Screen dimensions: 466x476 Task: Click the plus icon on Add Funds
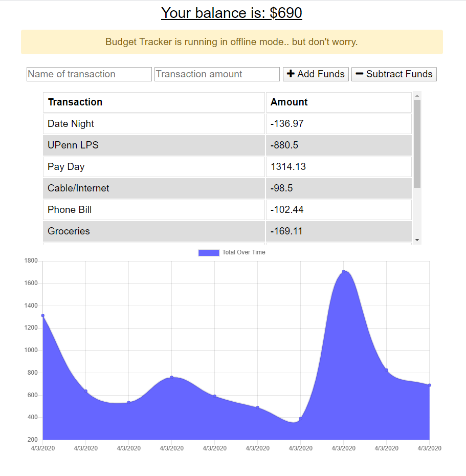click(292, 74)
